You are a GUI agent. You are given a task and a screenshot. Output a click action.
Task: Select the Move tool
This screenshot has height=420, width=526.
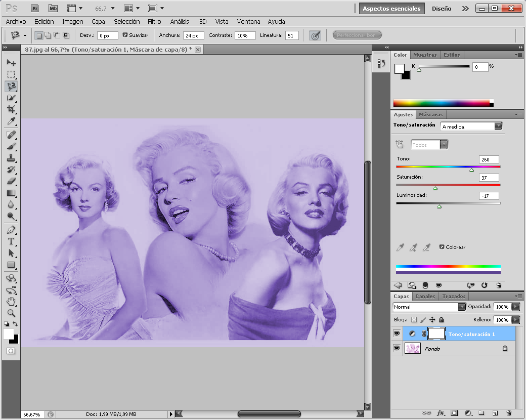point(11,63)
